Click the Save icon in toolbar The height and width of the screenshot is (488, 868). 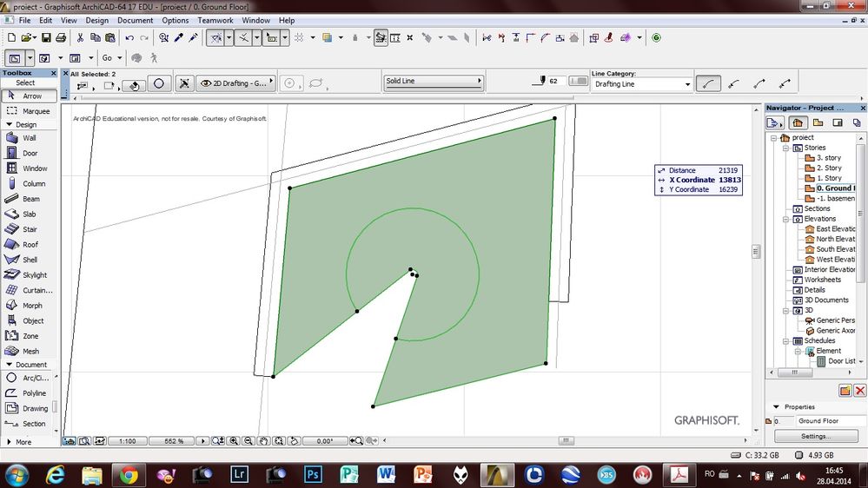pyautogui.click(x=46, y=37)
